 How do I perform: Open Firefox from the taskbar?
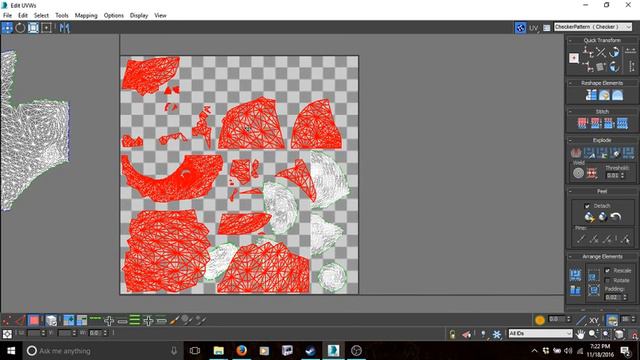pos(242,351)
